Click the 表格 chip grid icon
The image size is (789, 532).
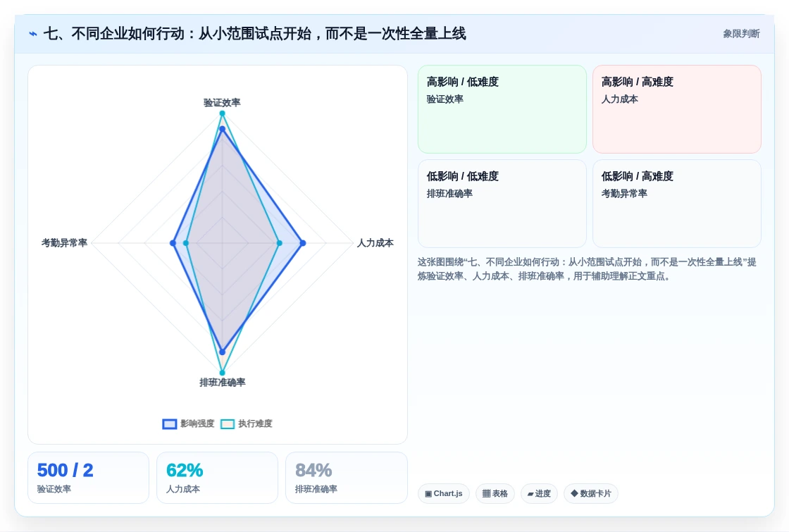486,494
